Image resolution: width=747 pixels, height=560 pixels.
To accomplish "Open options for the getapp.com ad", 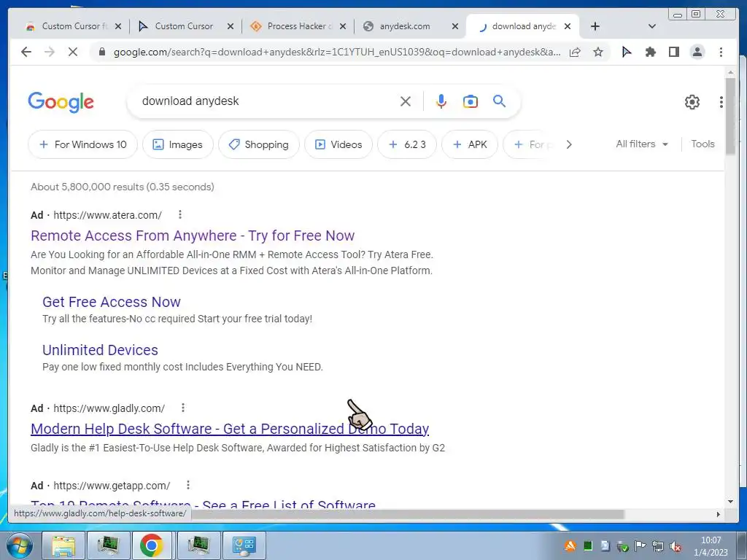I will (x=188, y=485).
